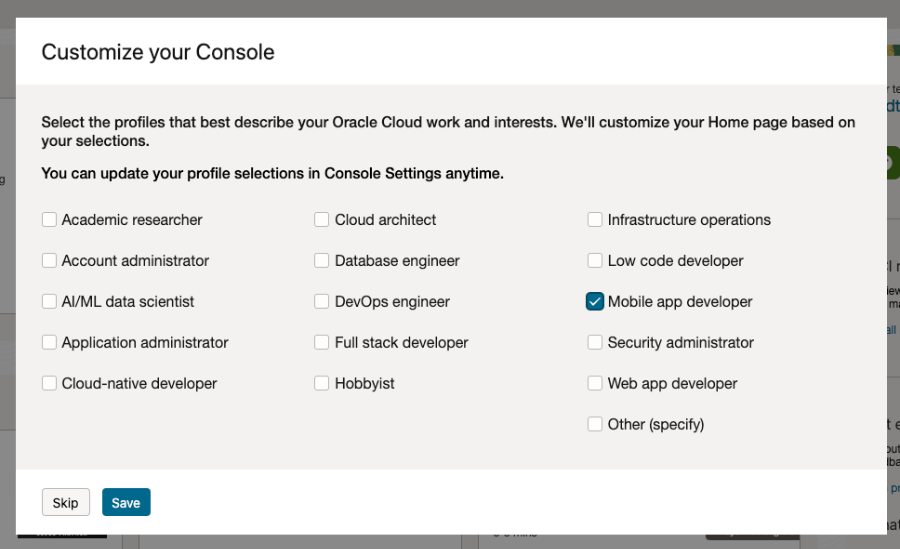
Task: Enable the Full stack developer checkbox
Action: click(x=321, y=342)
